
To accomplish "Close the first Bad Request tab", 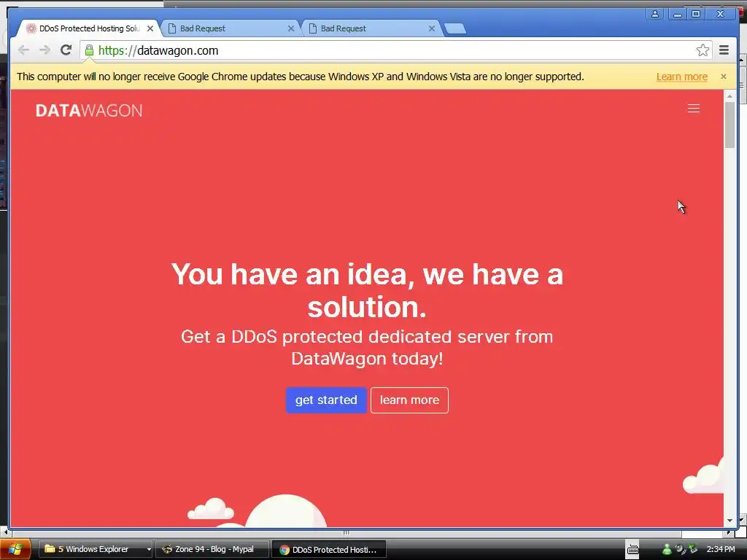I will [x=290, y=28].
